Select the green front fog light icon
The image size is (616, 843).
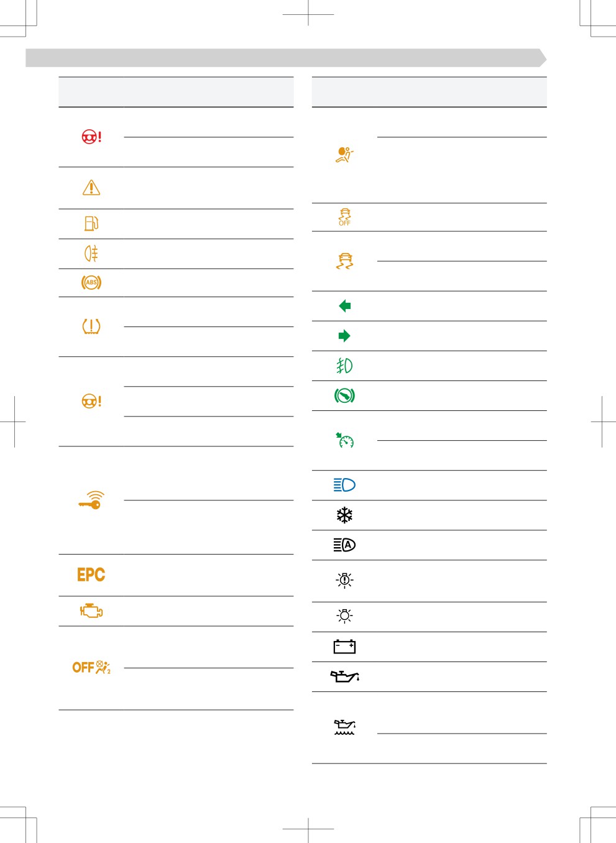click(344, 366)
